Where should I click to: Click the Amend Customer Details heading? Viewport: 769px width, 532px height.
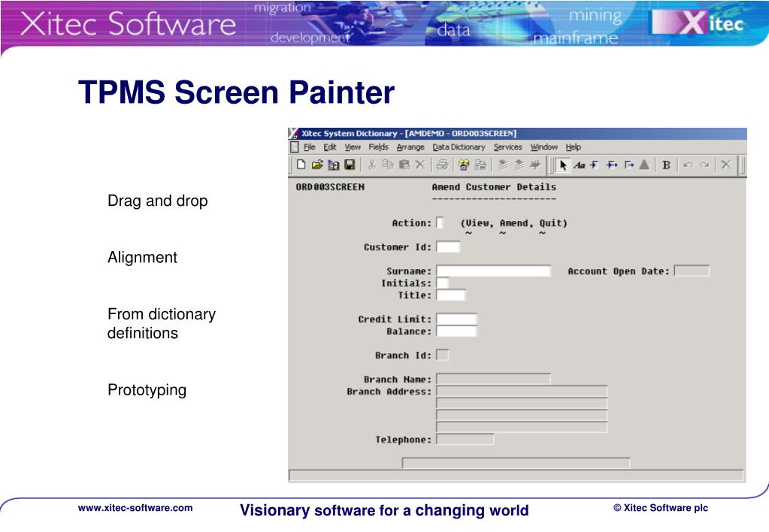[x=494, y=187]
